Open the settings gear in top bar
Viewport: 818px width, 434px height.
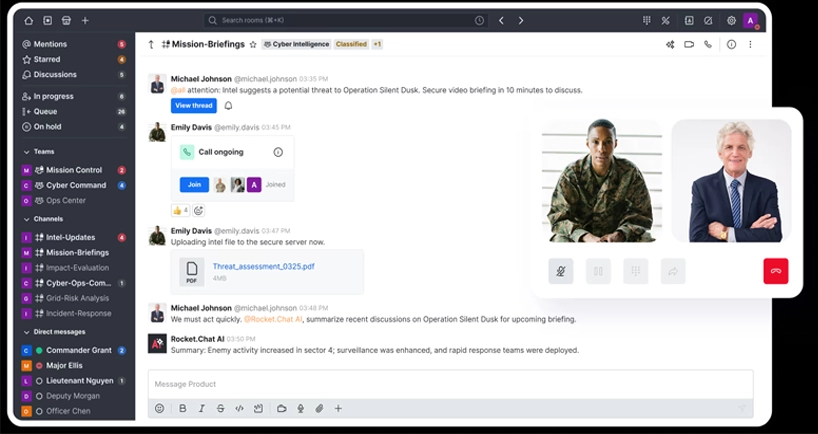click(731, 20)
